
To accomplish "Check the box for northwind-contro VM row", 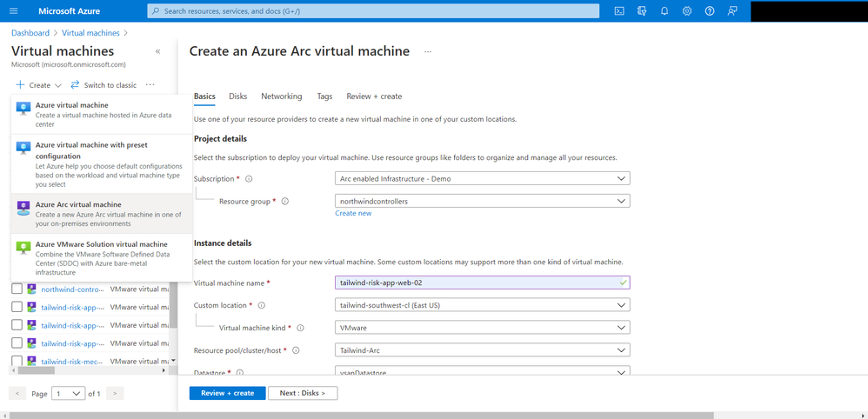I will (17, 289).
